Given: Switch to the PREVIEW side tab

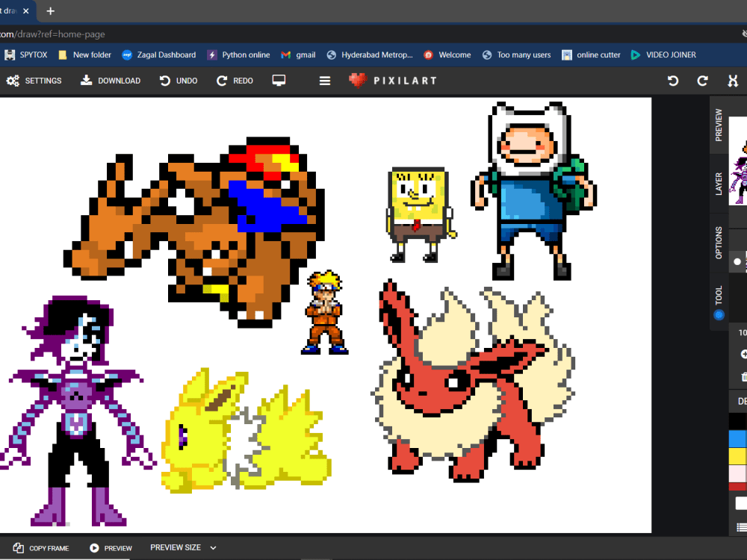Looking at the screenshot, I should 719,125.
